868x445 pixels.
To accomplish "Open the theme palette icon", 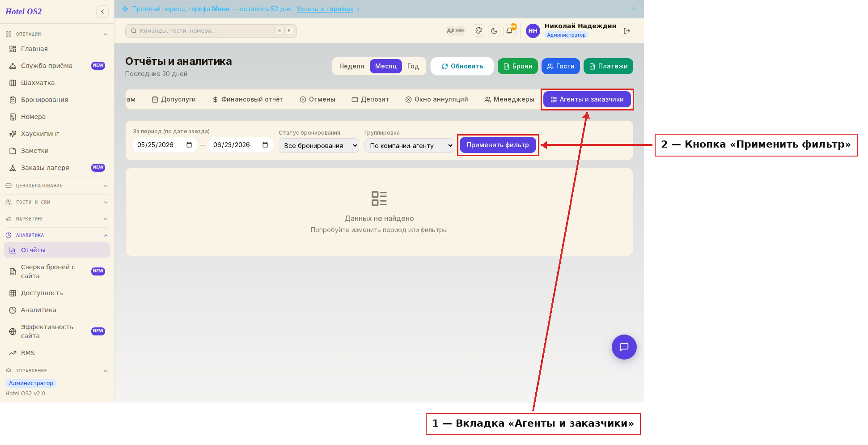I will click(x=479, y=31).
